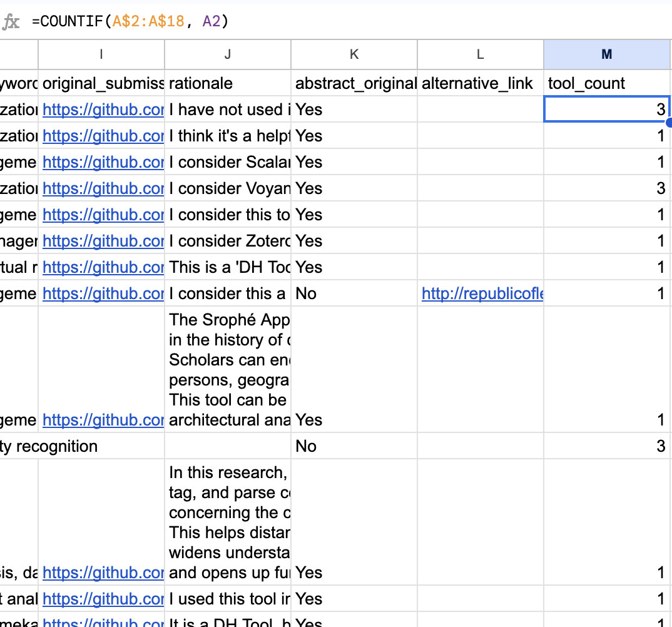The height and width of the screenshot is (627, 672).
Task: Select the 'In this research' rationale cell
Action: (x=228, y=522)
